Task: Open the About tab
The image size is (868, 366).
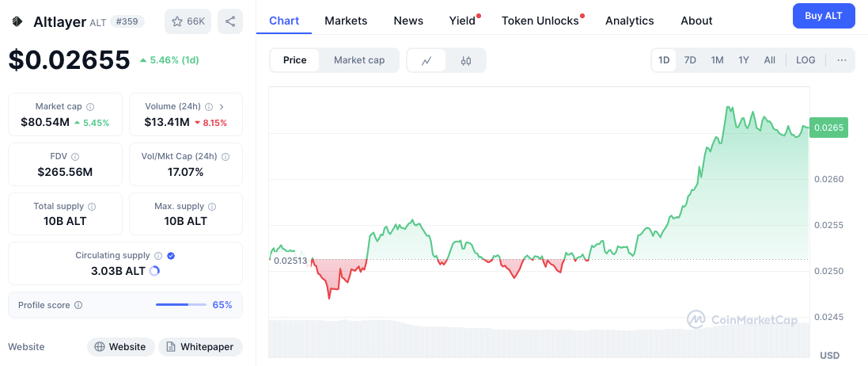Action: [696, 21]
